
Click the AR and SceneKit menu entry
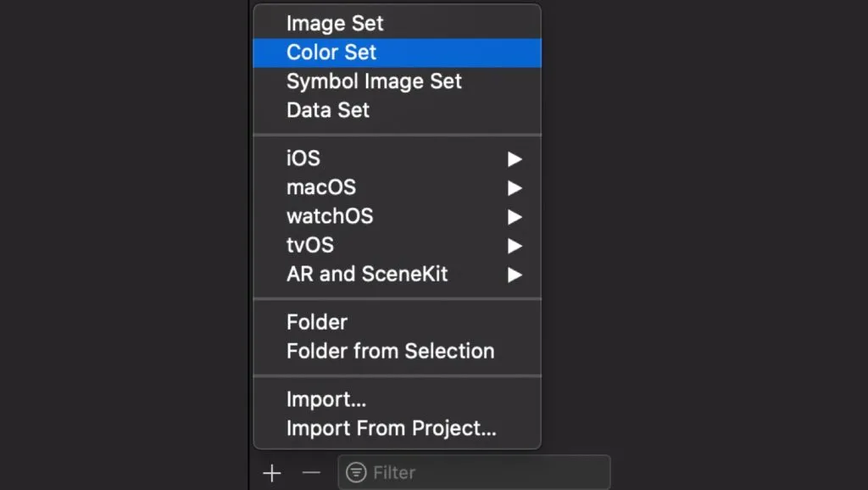(x=365, y=274)
